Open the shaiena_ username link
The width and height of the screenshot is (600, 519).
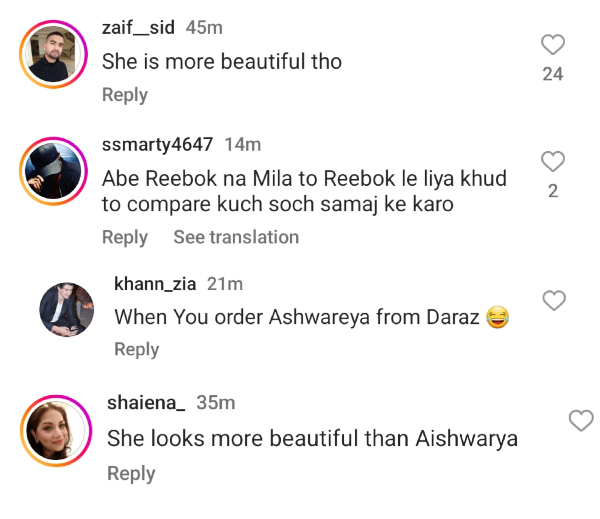tap(146, 403)
